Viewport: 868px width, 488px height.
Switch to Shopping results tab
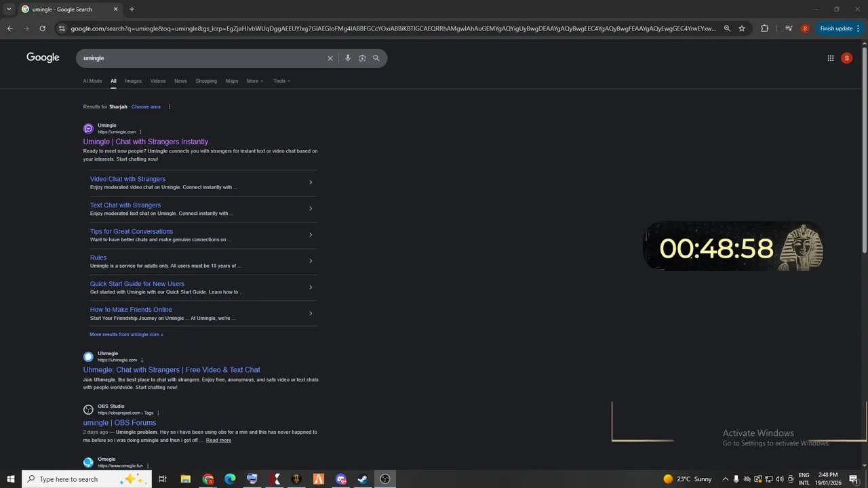click(x=206, y=81)
